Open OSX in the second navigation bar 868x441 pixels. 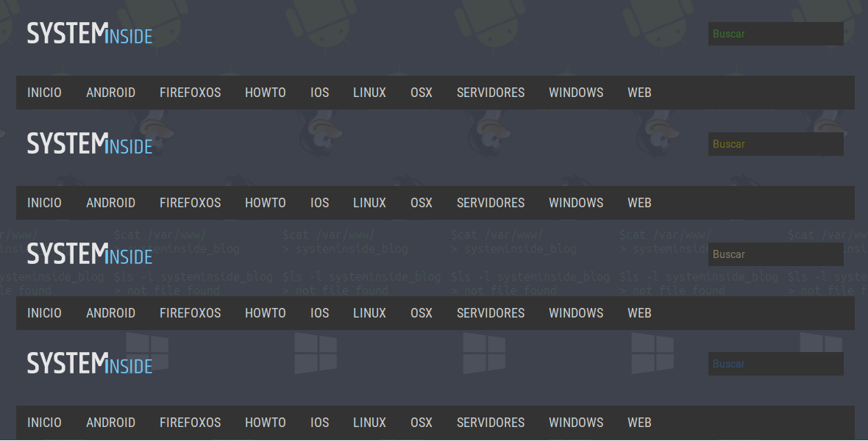[421, 203]
